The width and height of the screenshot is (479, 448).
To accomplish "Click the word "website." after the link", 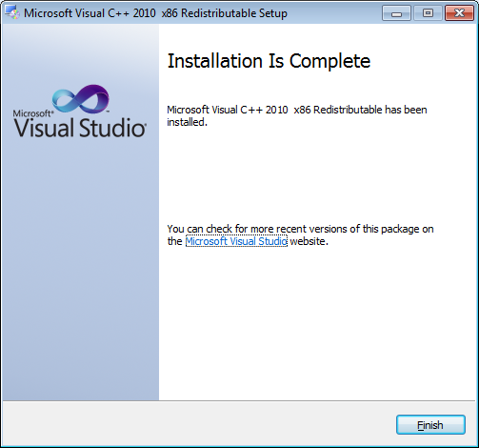I will coord(309,241).
